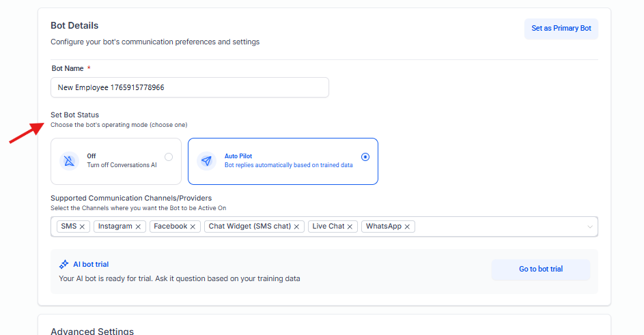The width and height of the screenshot is (644, 335).
Task: Click the AI bot trial sparkle icon
Action: tap(64, 264)
